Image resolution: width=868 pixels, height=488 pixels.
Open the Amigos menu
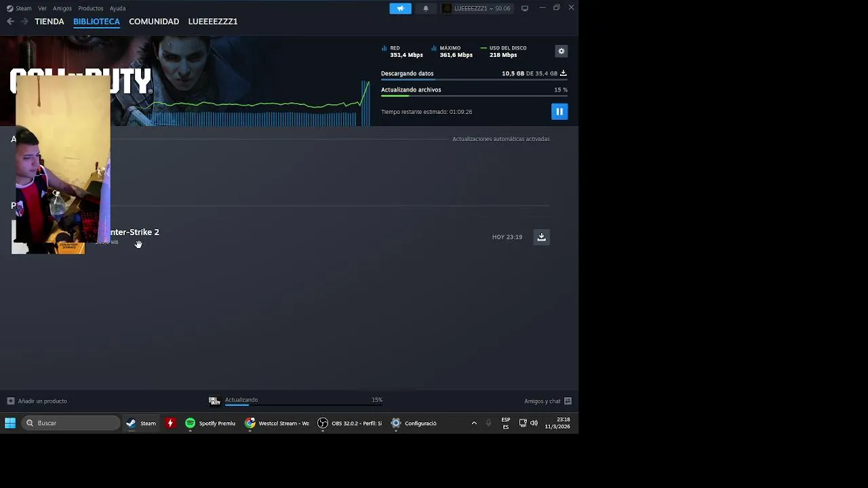click(x=62, y=8)
